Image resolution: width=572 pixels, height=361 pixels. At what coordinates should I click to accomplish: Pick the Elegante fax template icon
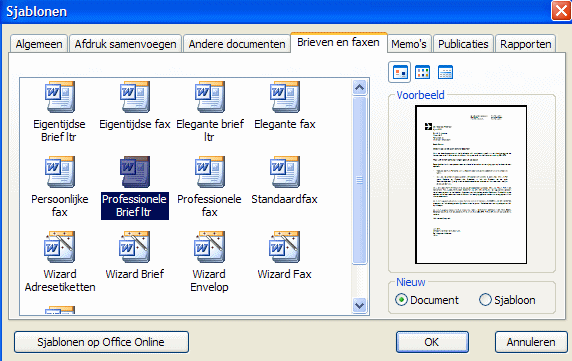[285, 97]
